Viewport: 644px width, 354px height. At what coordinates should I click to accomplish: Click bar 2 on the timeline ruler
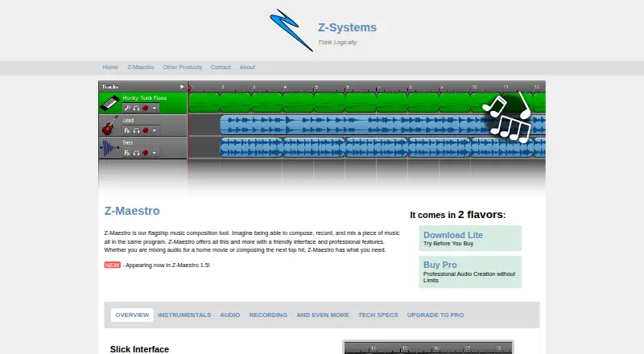223,87
